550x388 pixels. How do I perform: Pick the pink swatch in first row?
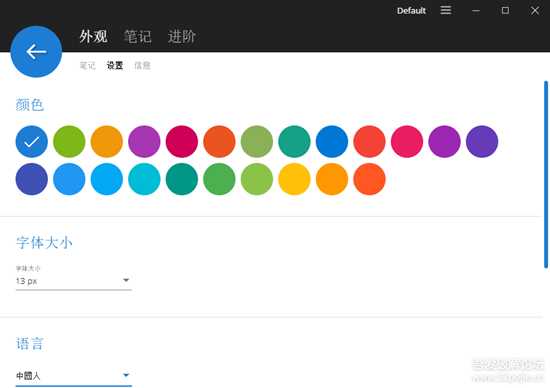click(x=407, y=141)
